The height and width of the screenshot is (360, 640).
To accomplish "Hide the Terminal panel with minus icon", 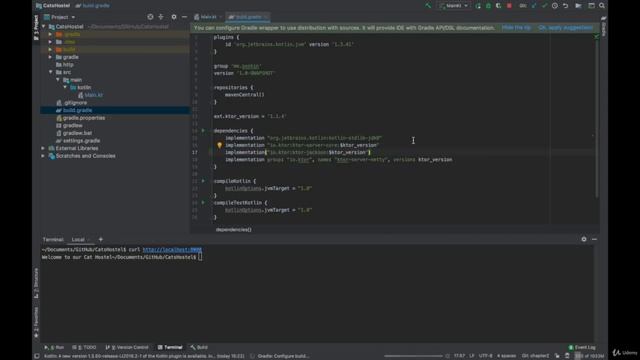I will pos(594,239).
